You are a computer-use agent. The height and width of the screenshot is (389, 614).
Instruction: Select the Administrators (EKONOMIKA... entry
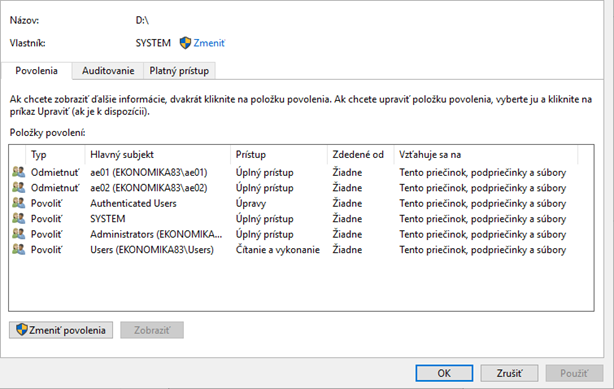156,234
